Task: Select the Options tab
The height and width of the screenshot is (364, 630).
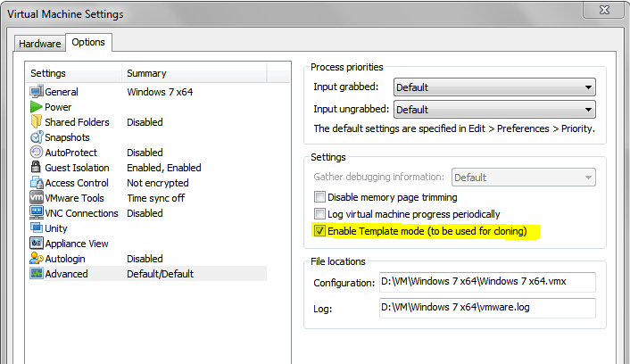Action: pyautogui.click(x=88, y=42)
